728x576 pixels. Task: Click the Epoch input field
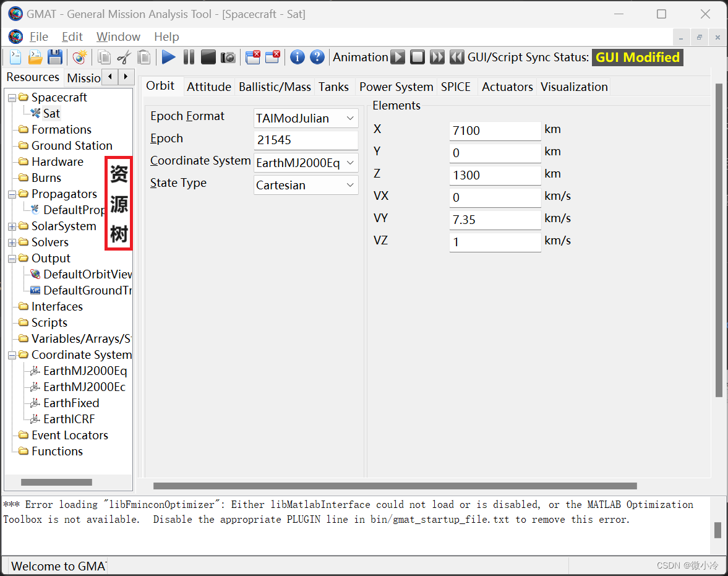306,140
